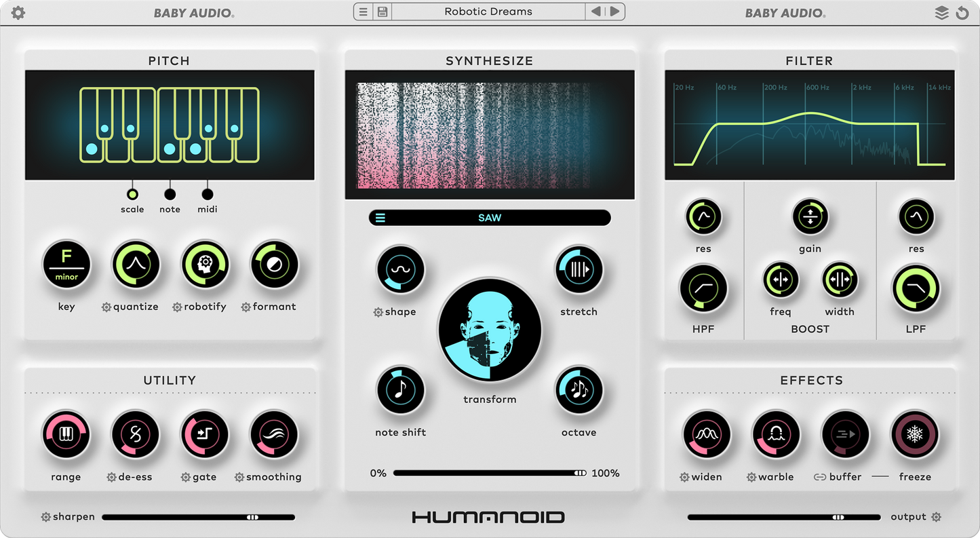Viewport: 980px width, 538px height.
Task: Click the freeze snowflake effect
Action: point(915,435)
